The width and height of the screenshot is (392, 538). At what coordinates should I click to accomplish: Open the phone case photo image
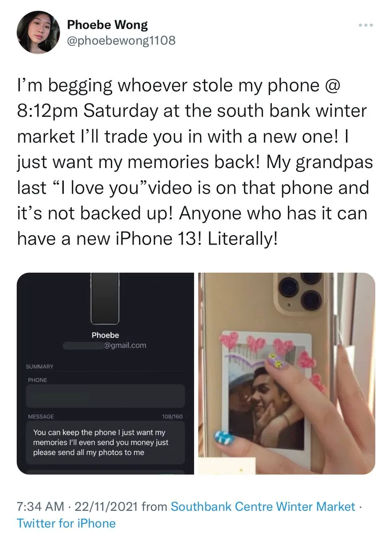point(287,374)
